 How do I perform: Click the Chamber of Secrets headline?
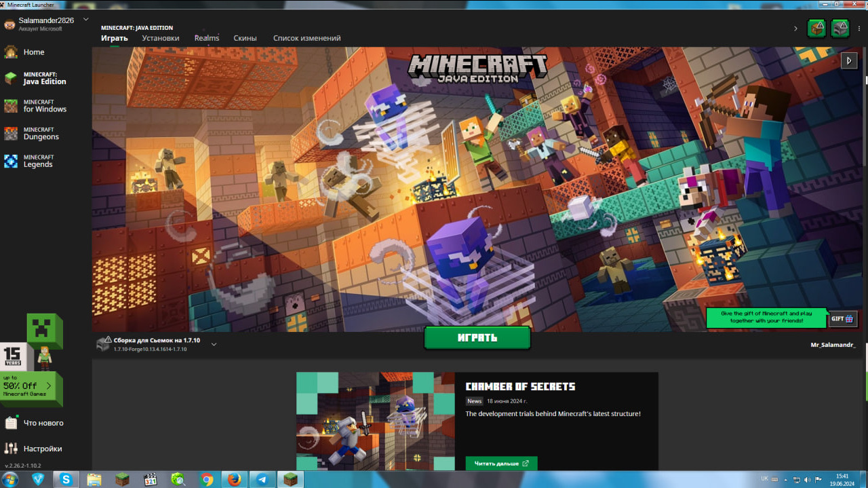520,387
